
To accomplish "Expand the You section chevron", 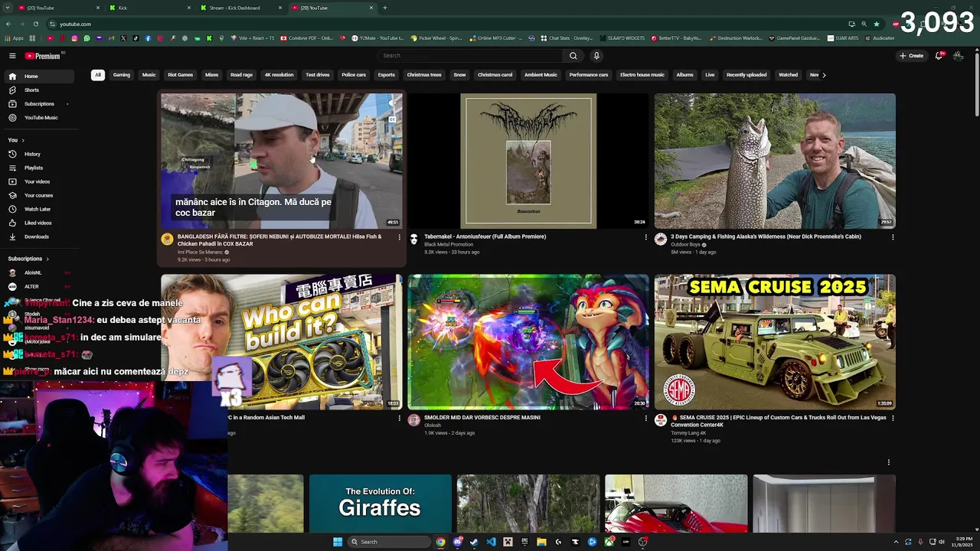I will point(23,140).
